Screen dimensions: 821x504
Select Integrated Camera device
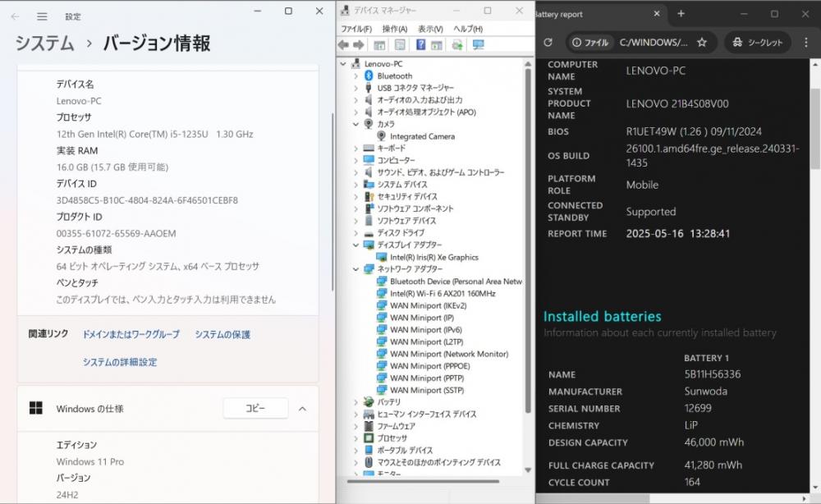[422, 136]
